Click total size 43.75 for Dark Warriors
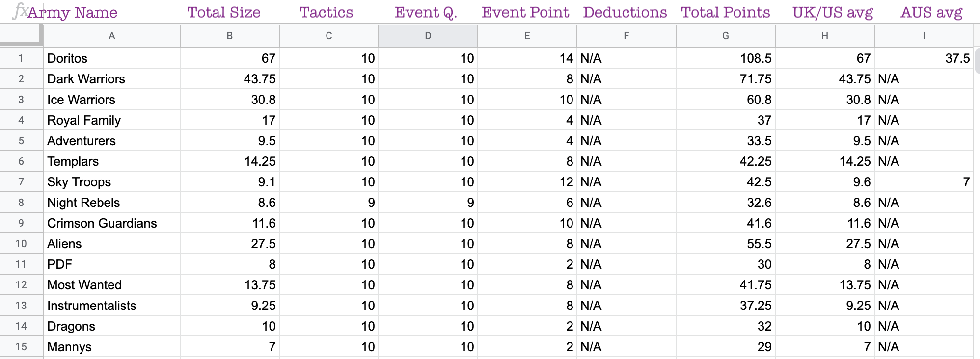This screenshot has height=359, width=980. pos(230,79)
